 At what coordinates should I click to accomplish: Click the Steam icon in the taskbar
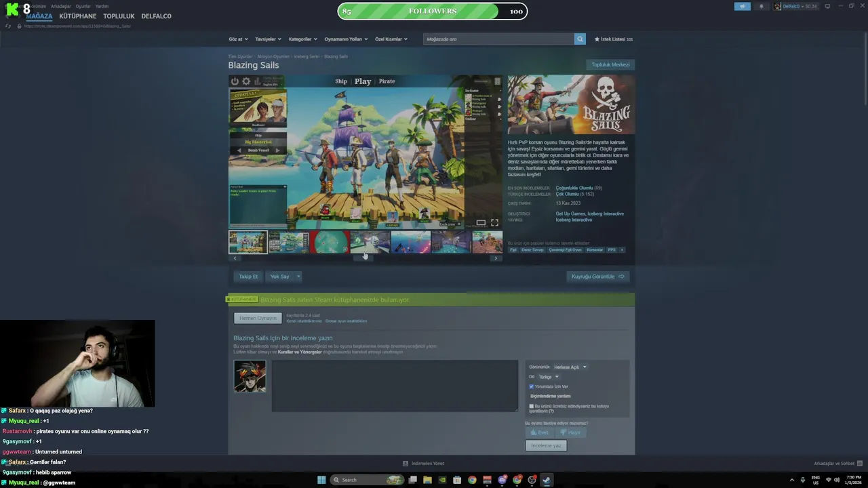point(547,480)
